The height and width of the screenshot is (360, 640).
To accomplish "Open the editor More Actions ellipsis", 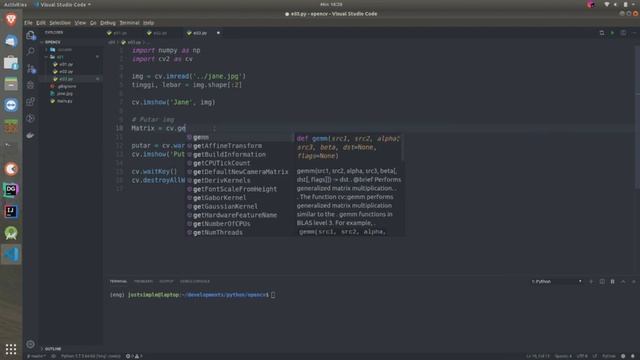I will pyautogui.click(x=633, y=33).
